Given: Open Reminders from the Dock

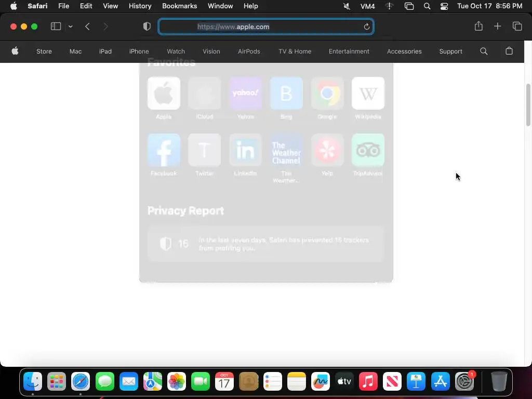Looking at the screenshot, I should pyautogui.click(x=272, y=381).
